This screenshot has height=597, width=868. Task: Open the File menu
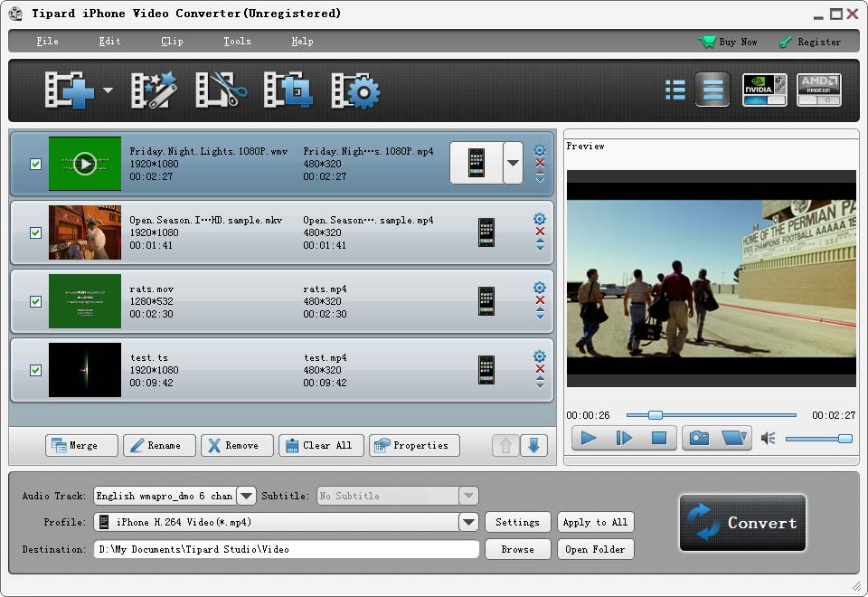(x=47, y=41)
